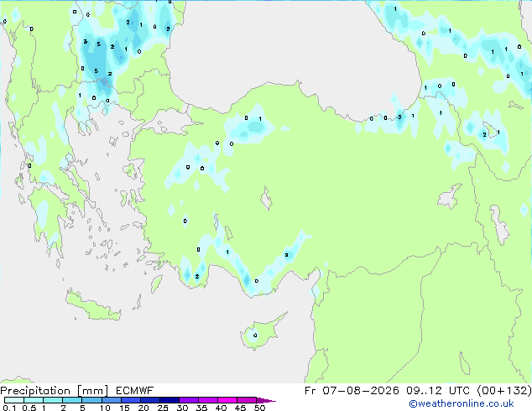This screenshot has height=411, width=532.
Task: Click the 0.1–0.5 mm lightest legend swatch
Action: pos(14,400)
